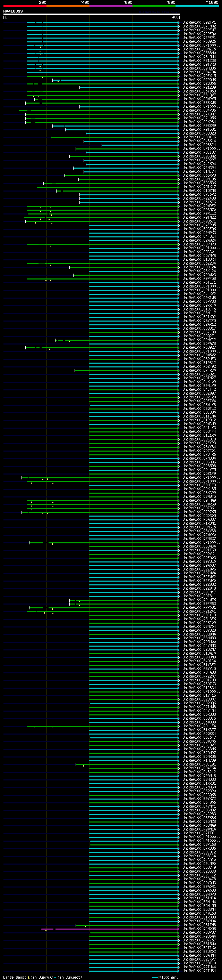Image resolution: width=222 pixels, height=980 pixels.
Task: Select hit label UniRef100_Q37757
Action: coord(199,940)
